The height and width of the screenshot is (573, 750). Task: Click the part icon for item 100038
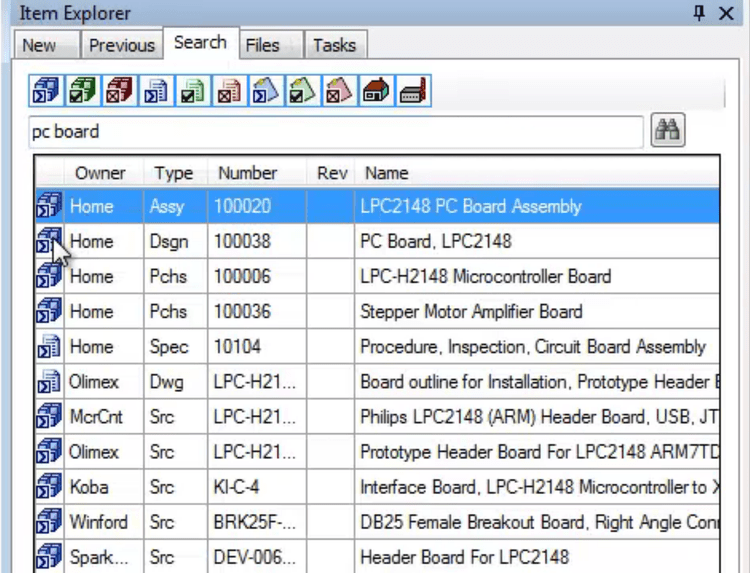click(49, 241)
